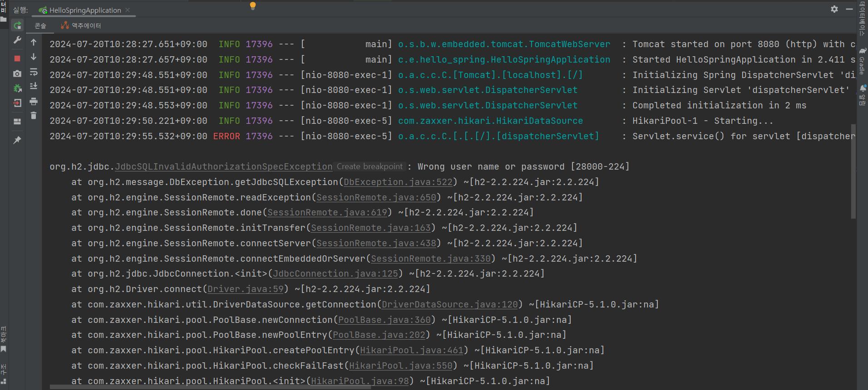Hide the run tool window with the minus icon

click(849, 9)
